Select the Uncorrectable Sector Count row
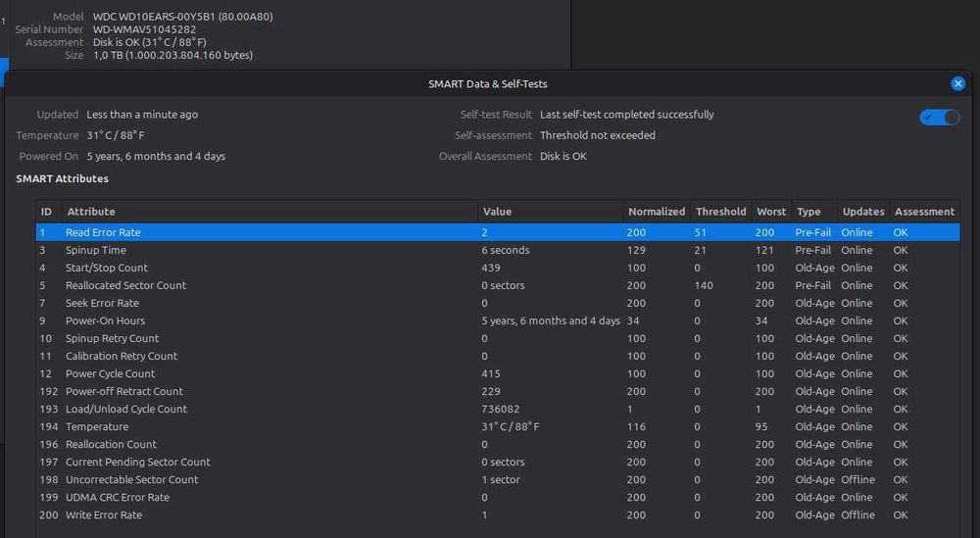980x538 pixels. 498,479
